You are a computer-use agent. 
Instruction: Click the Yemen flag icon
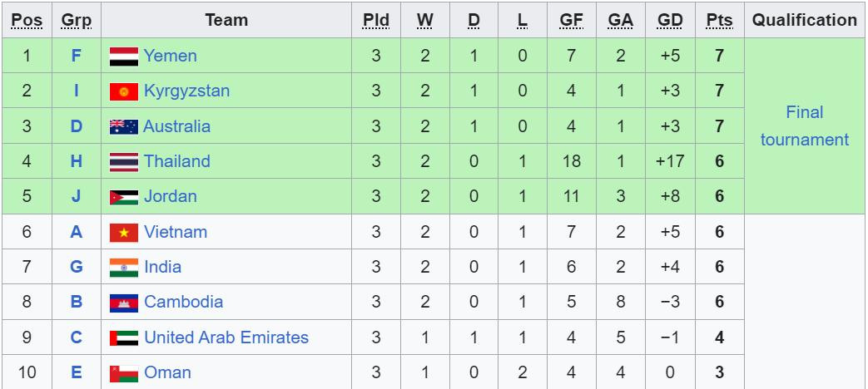[124, 57]
